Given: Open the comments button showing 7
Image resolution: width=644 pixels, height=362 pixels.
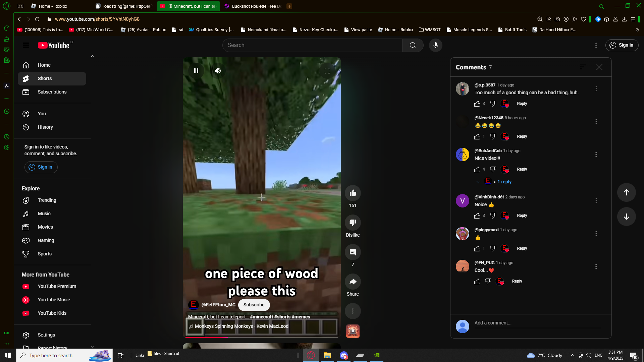Looking at the screenshot, I should (x=353, y=252).
